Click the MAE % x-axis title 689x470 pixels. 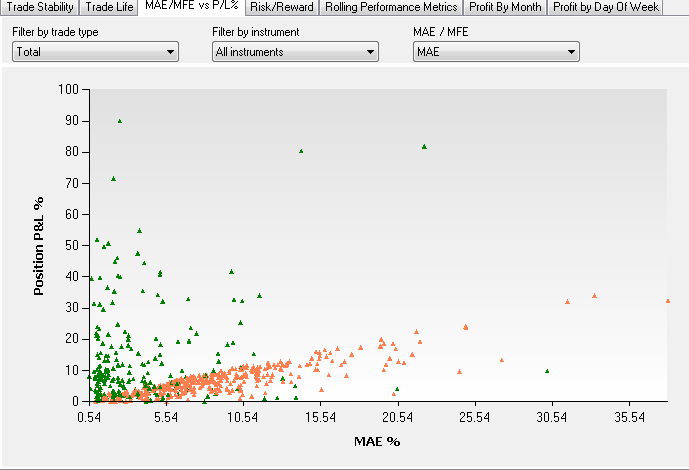click(x=377, y=441)
